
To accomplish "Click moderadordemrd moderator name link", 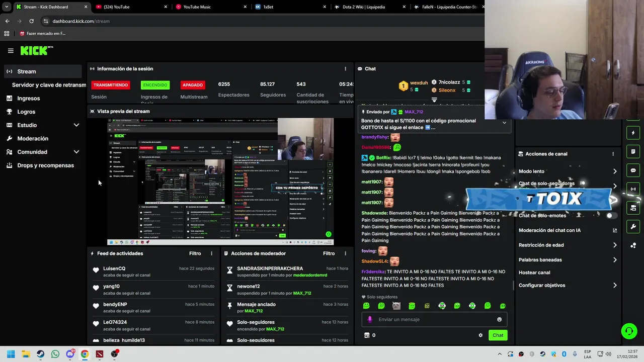I will coord(310,275).
